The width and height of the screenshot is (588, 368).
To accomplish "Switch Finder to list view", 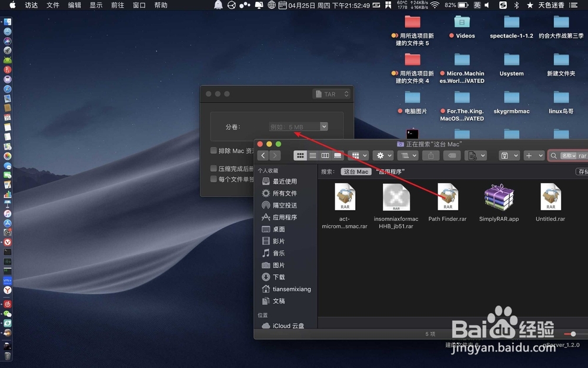I will [313, 155].
